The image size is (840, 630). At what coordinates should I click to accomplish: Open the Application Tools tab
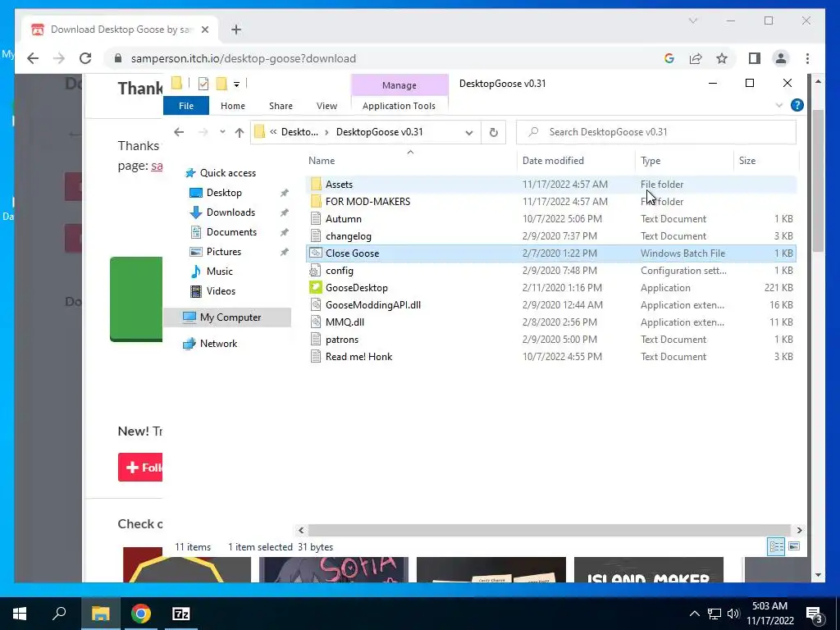399,106
